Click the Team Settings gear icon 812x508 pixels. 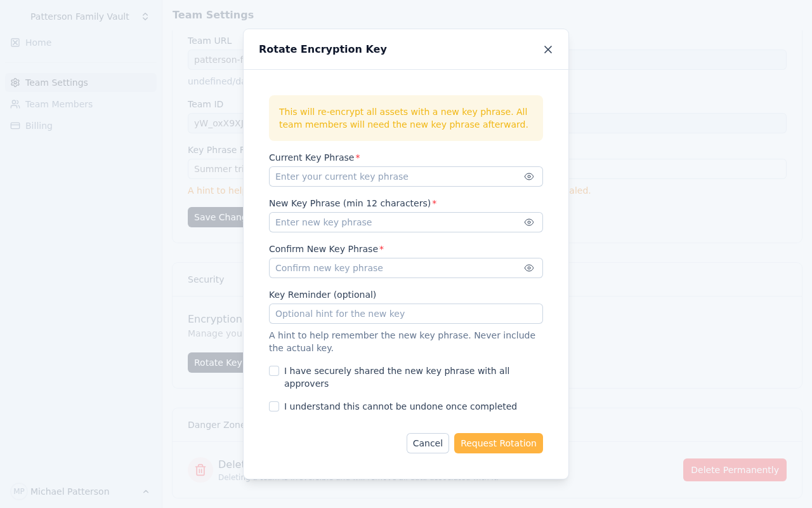15,83
